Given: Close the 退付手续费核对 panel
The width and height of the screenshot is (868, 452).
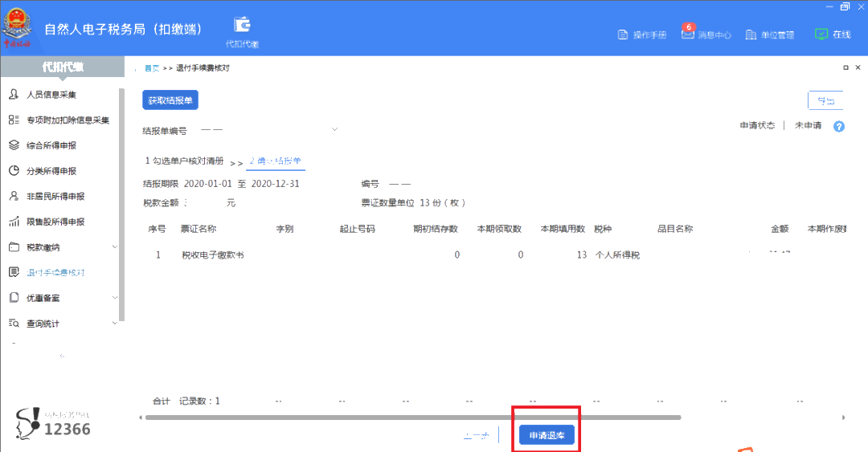Looking at the screenshot, I should pyautogui.click(x=858, y=67).
